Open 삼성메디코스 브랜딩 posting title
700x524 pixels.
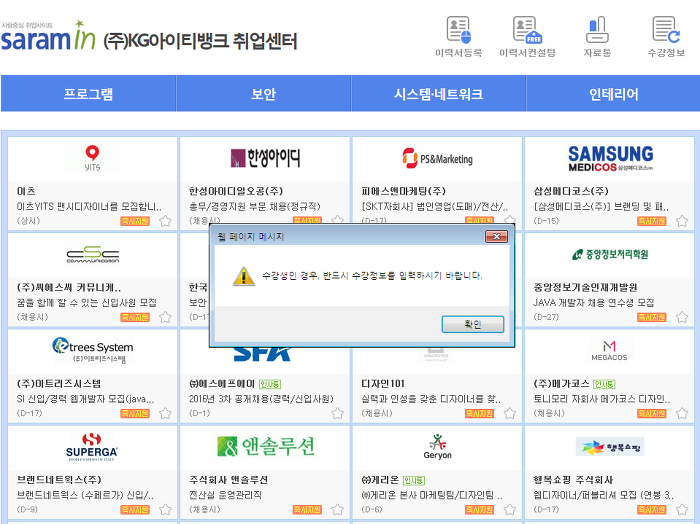[x=601, y=207]
